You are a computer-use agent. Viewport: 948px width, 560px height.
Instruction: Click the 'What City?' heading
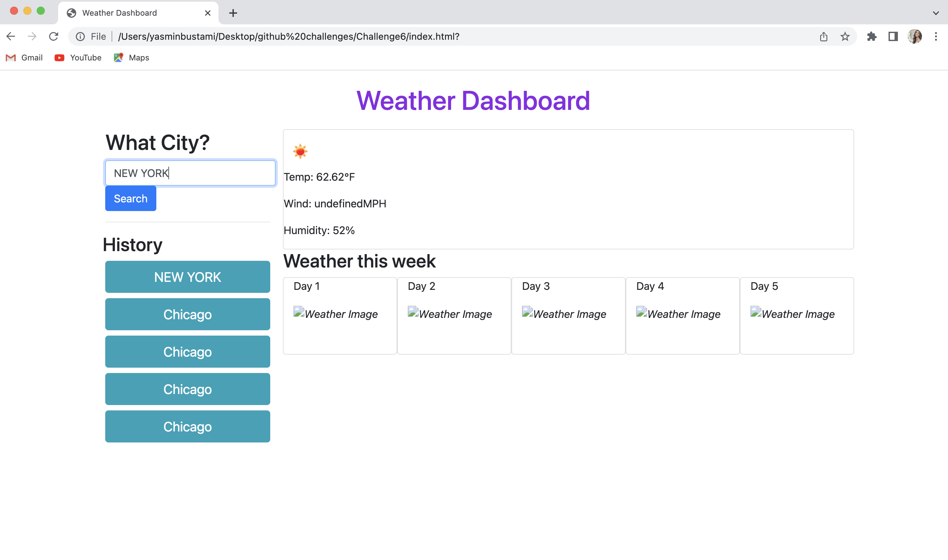[157, 143]
